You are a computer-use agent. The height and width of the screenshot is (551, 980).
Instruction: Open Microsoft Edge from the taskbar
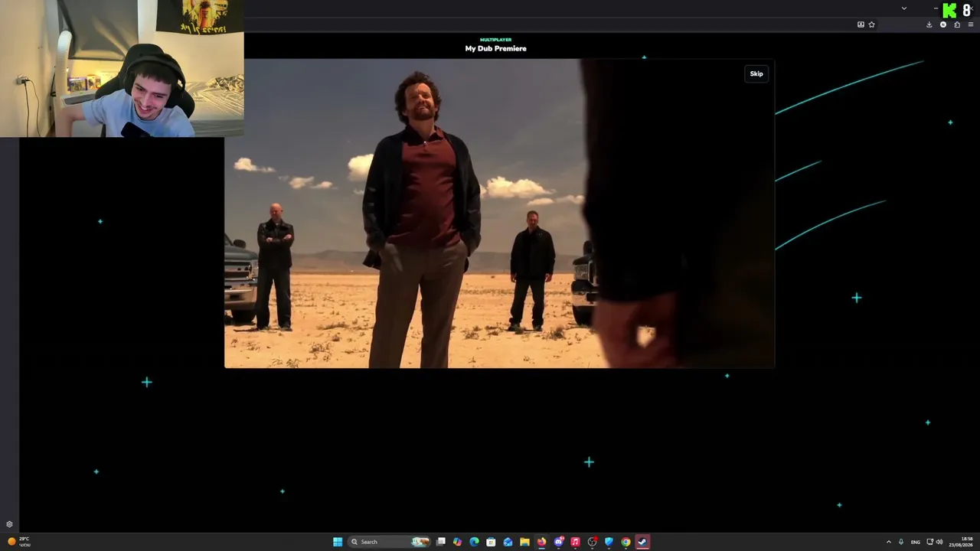pyautogui.click(x=474, y=542)
